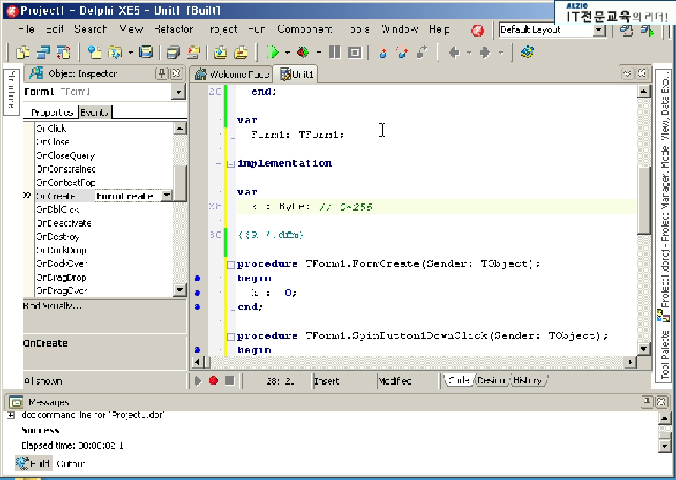This screenshot has height=480, width=676.
Task: Click the Step Over debug icon
Action: 403,52
